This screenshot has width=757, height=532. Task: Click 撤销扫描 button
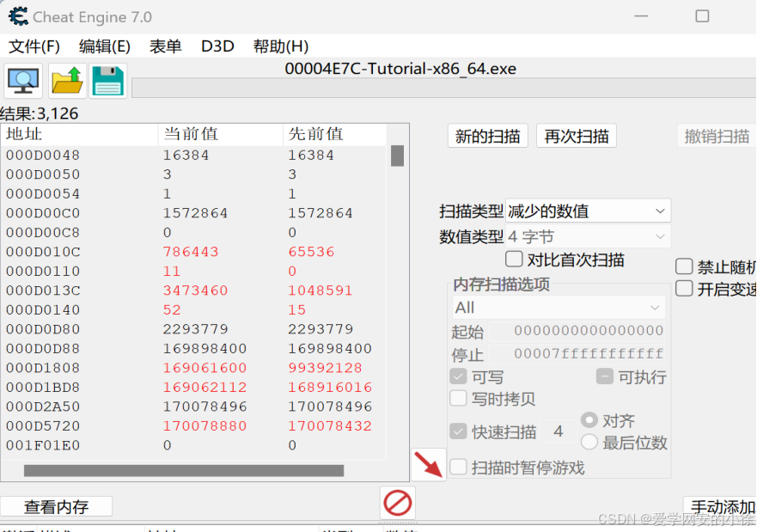[x=717, y=136]
